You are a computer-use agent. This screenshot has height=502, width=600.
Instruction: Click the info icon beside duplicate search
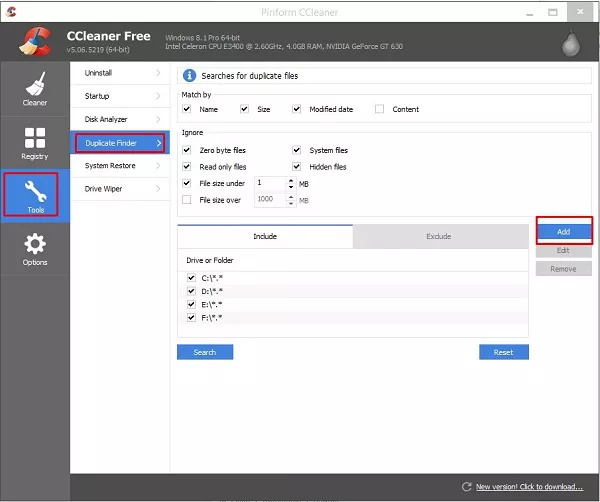189,75
